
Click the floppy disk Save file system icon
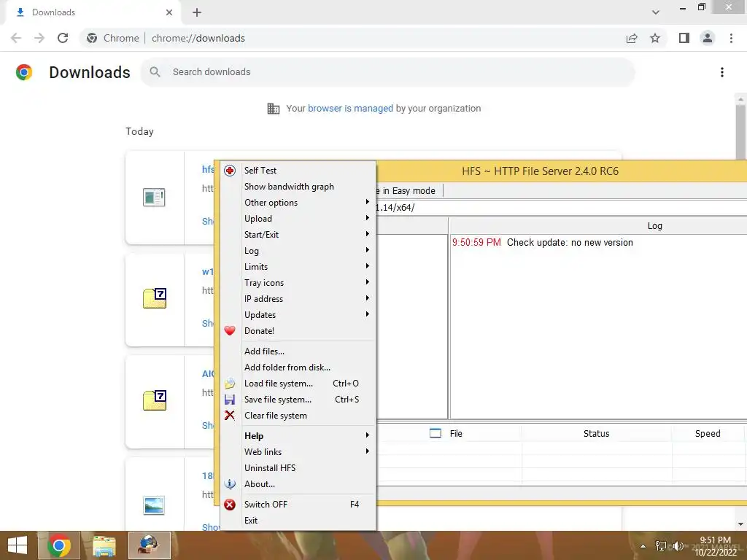pos(230,400)
